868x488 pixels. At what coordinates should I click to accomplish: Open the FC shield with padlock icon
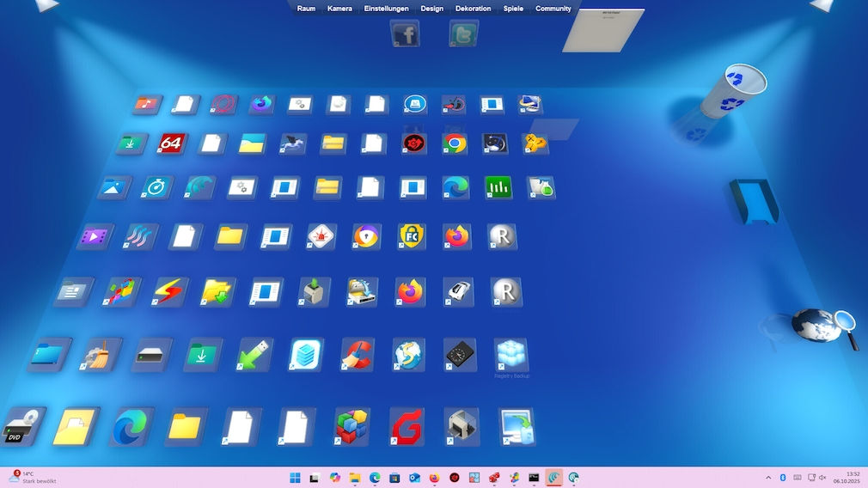click(x=412, y=237)
